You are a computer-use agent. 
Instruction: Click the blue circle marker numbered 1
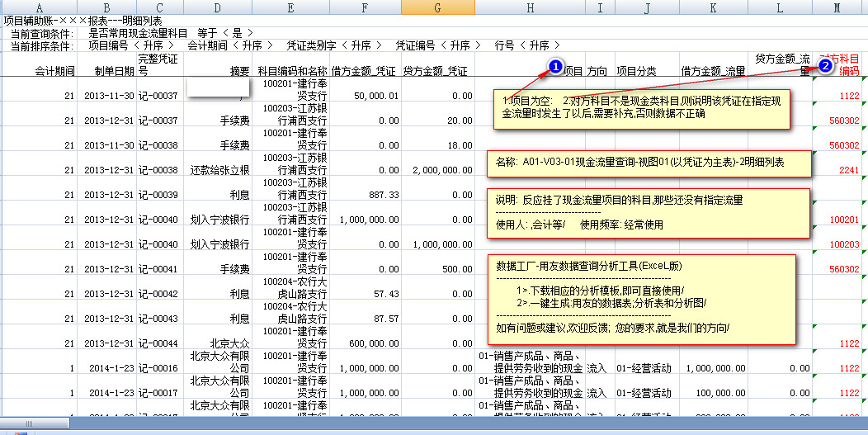[556, 66]
